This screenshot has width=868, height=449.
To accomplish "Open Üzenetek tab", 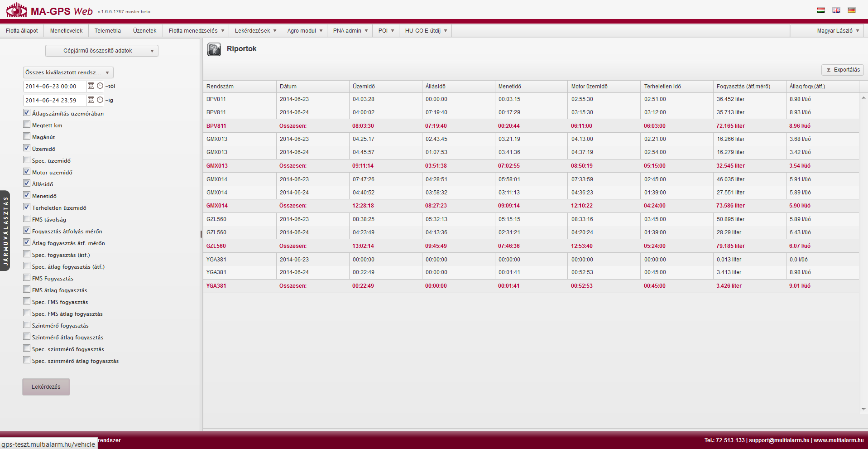I will pyautogui.click(x=145, y=31).
